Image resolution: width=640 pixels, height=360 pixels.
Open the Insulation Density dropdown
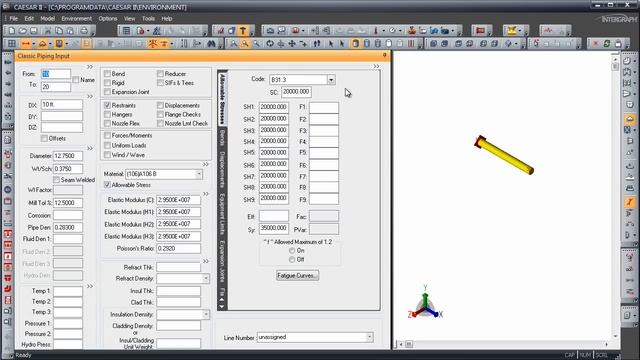206,314
